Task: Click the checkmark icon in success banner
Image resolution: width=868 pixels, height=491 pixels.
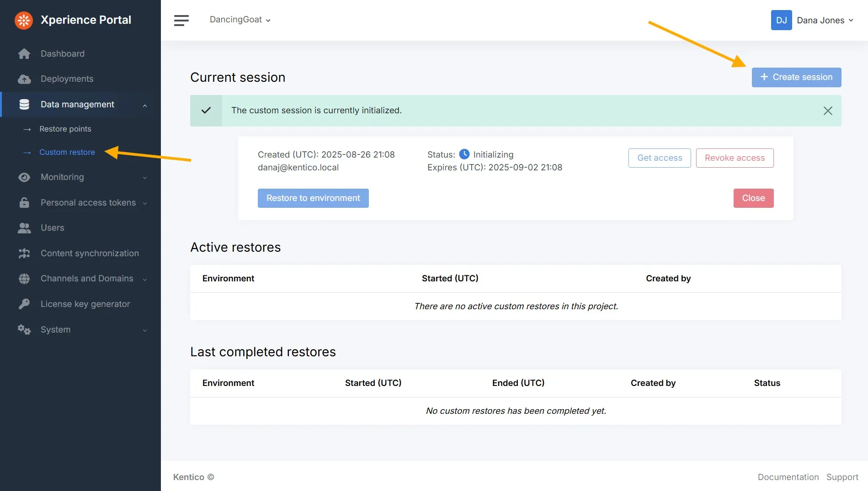Action: click(x=206, y=111)
